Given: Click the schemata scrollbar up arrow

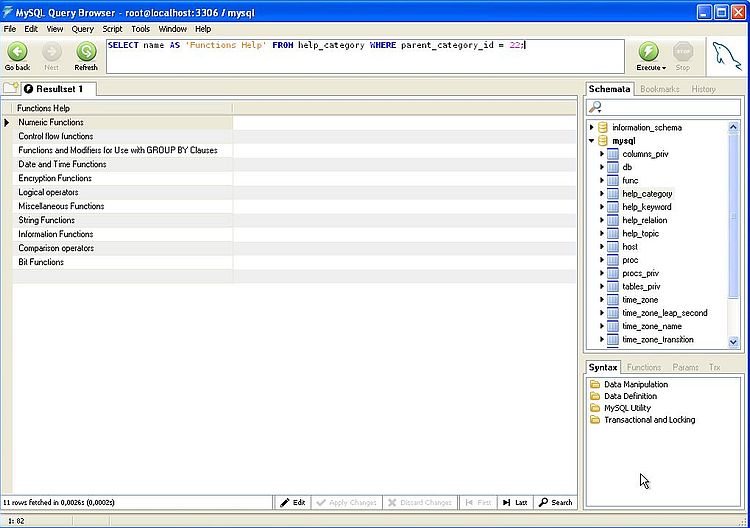Looking at the screenshot, I should click(733, 127).
